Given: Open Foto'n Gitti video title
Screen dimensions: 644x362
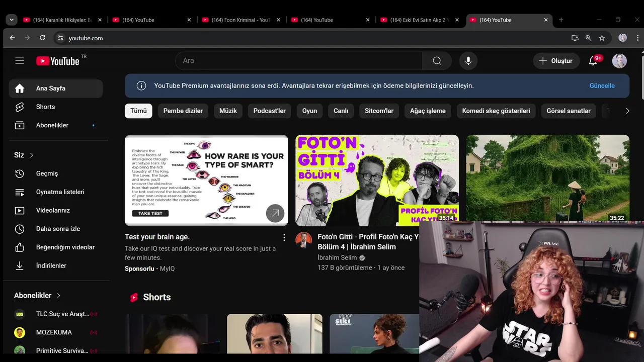Looking at the screenshot, I should pos(368,242).
